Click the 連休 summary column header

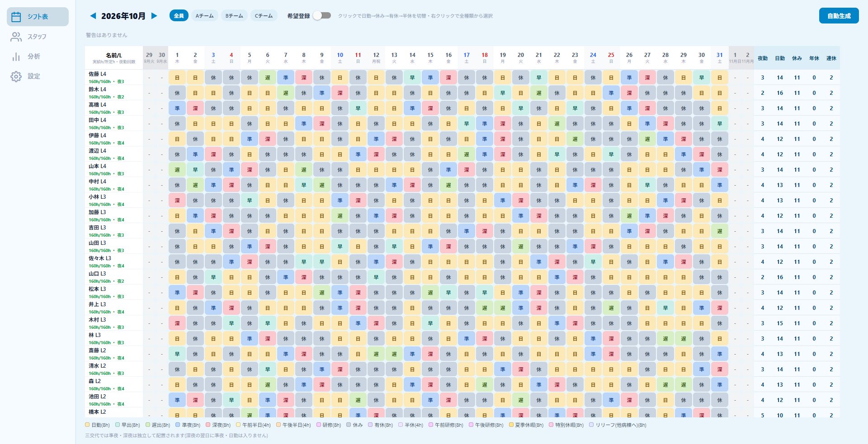pos(831,58)
